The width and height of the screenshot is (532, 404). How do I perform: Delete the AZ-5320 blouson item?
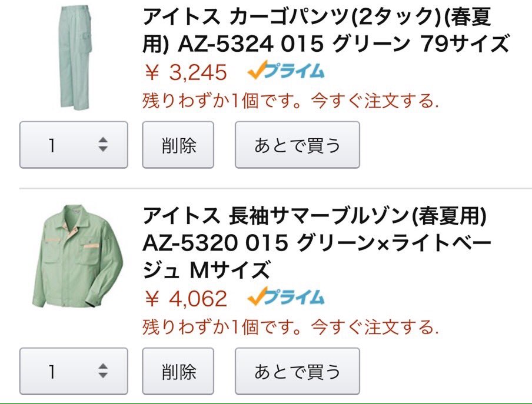tap(178, 371)
